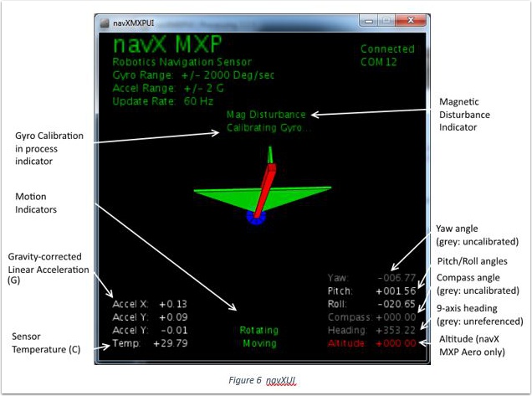Maximize the navXMXPUI window
532x396 pixels.
point(386,21)
